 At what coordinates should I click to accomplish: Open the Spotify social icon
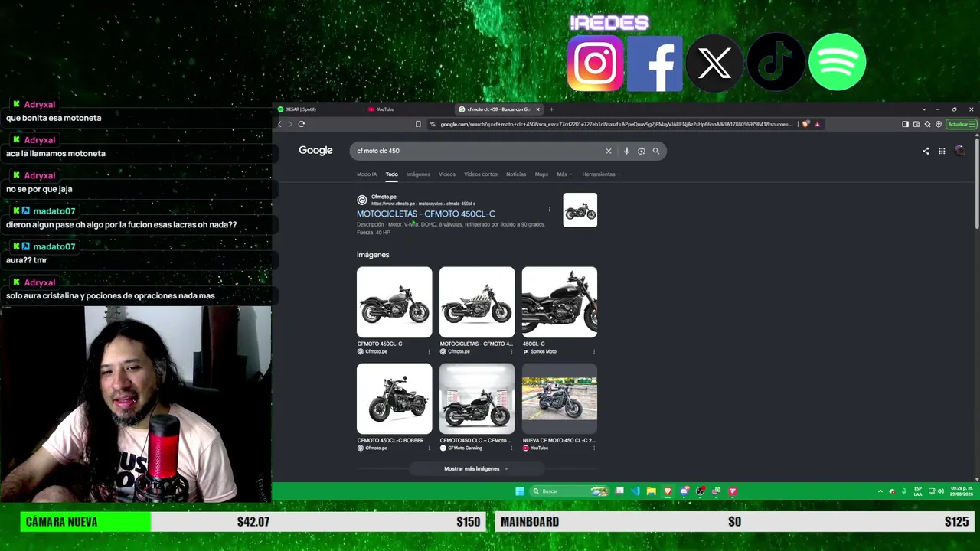[837, 62]
